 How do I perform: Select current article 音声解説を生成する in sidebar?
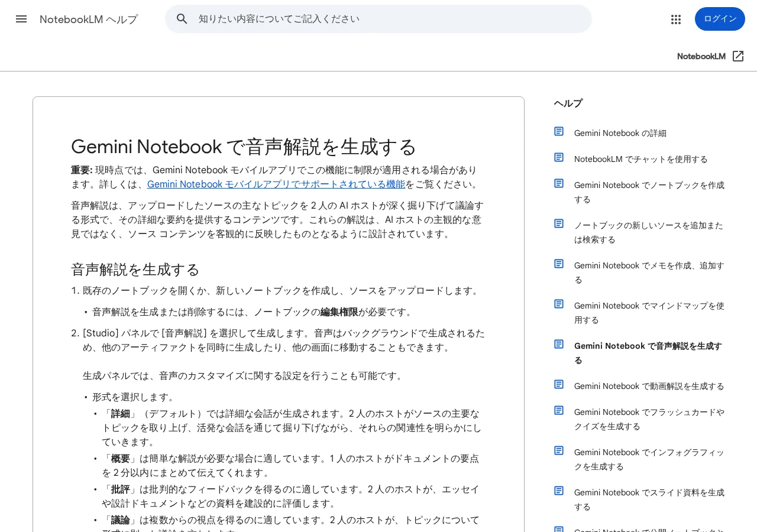point(648,353)
